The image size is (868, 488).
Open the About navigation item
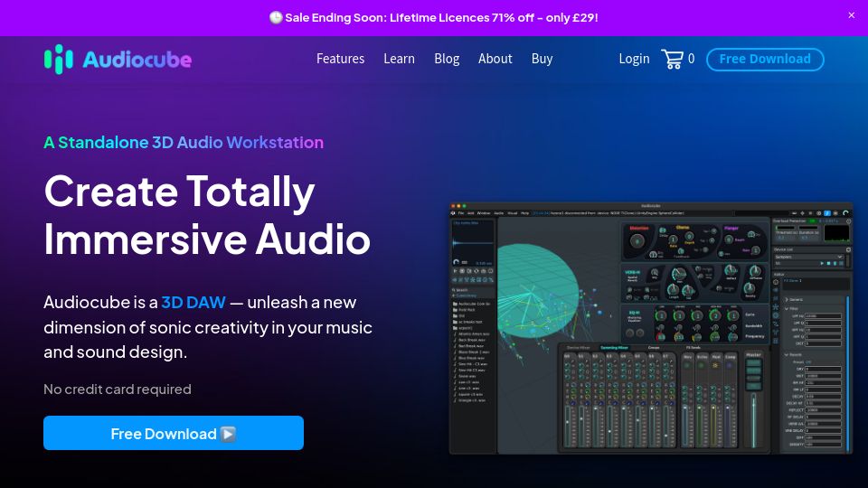pos(495,59)
